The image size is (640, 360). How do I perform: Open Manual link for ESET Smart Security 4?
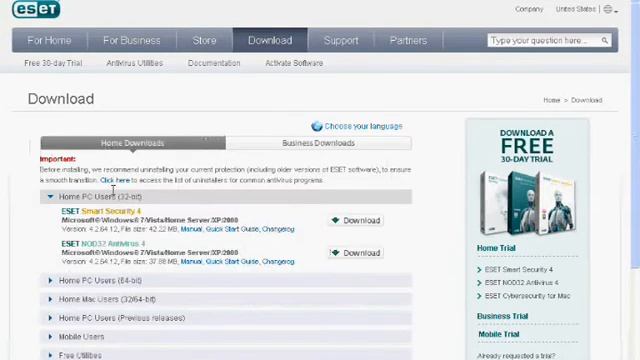[191, 229]
